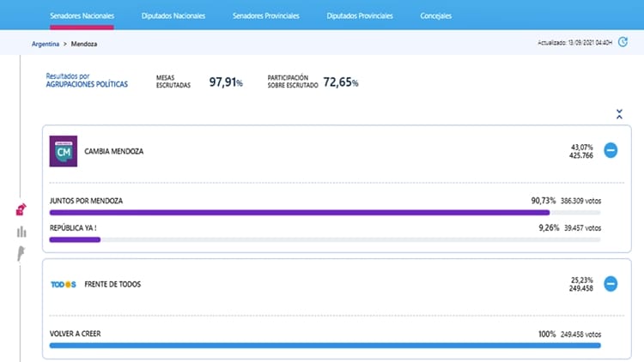
Task: Click the JUNTOS POR MENDOZA list label
Action: [x=86, y=201]
